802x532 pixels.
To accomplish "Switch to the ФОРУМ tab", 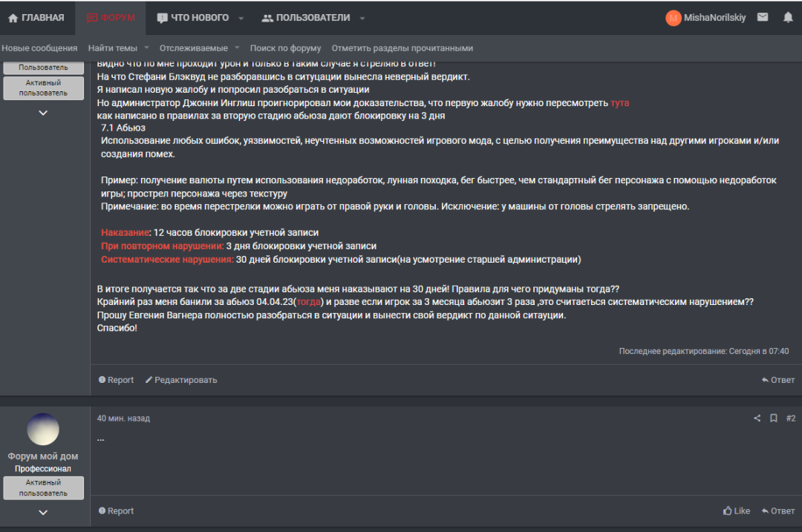I will 111,18.
